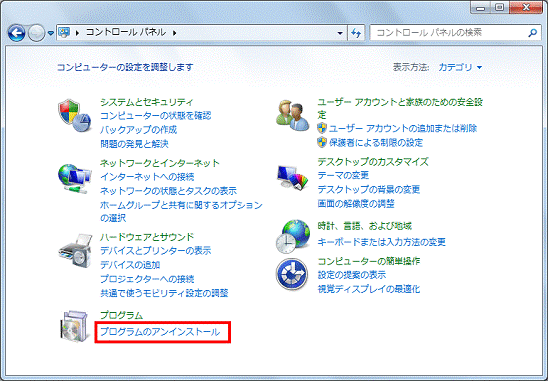Click the Control Panel icon in address bar

(x=64, y=33)
